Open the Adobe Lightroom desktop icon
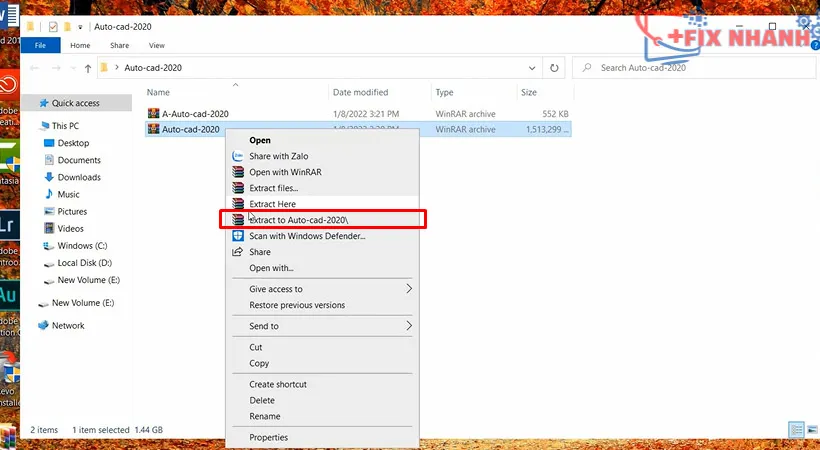820x450 pixels. pos(8,222)
